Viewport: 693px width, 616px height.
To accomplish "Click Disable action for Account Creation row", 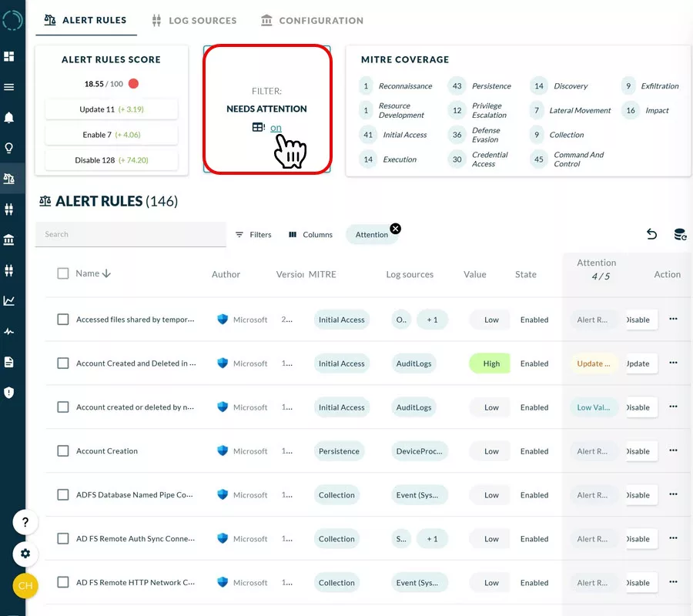I will pos(641,451).
